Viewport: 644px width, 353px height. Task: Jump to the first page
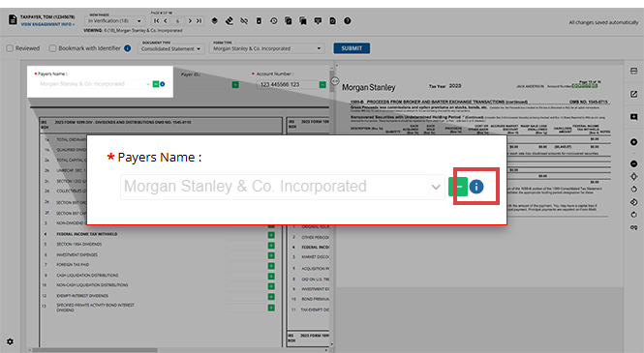(x=157, y=21)
